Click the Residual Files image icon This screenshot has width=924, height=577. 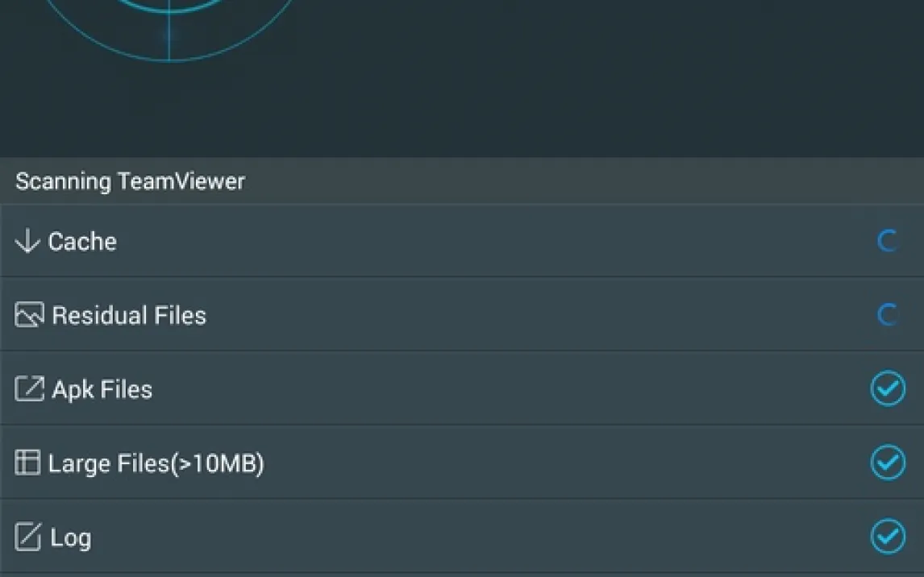(x=29, y=314)
